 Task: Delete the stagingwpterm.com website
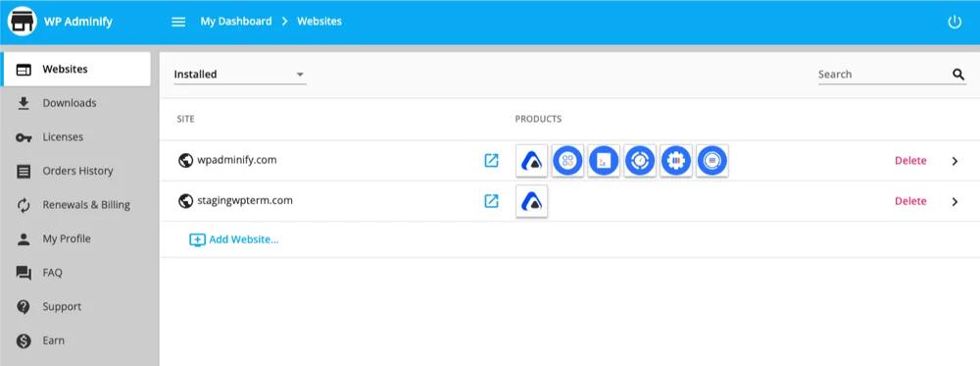[910, 201]
